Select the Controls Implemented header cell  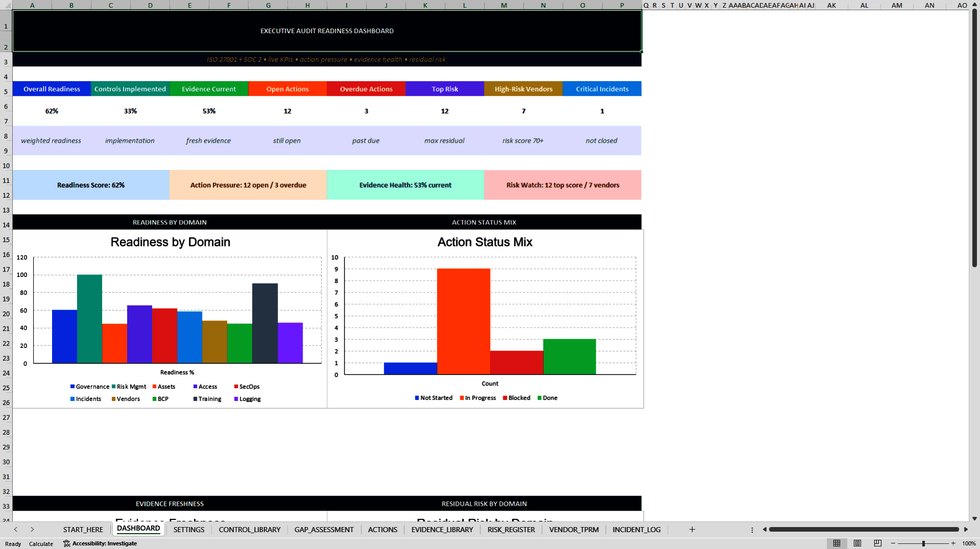(x=130, y=89)
